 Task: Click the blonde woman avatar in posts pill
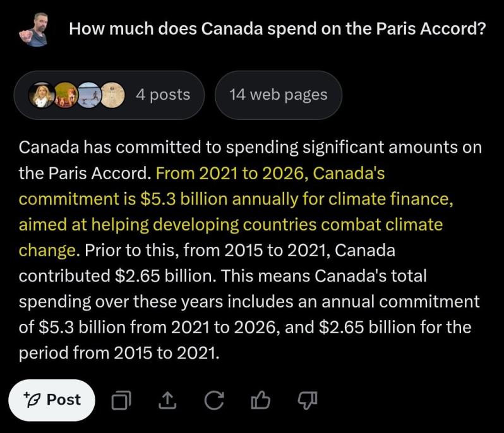(41, 95)
